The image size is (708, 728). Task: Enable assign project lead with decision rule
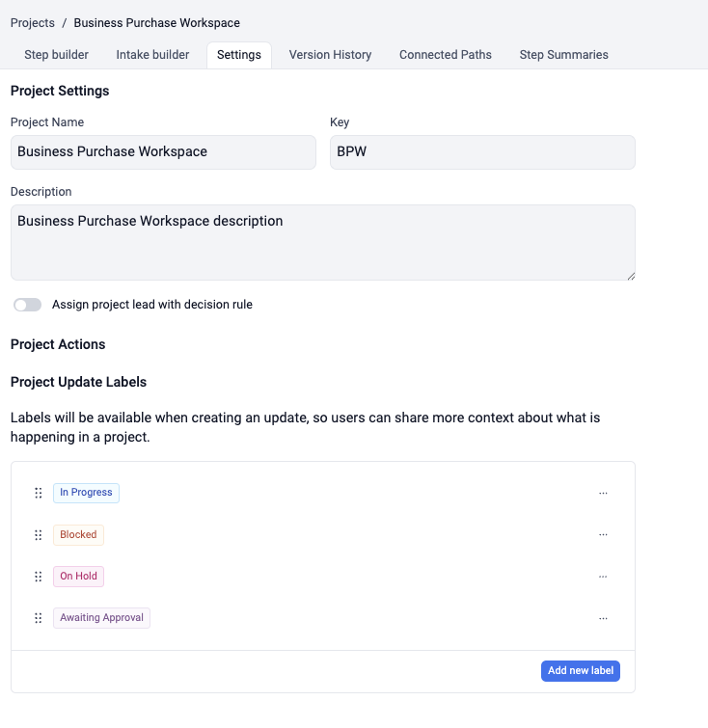pyautogui.click(x=28, y=305)
